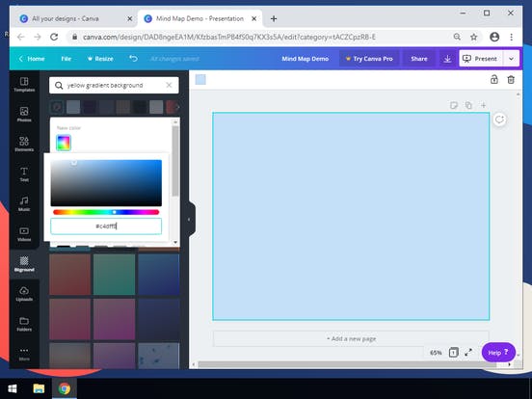The height and width of the screenshot is (399, 532).
Task: Click the Share button
Action: (x=419, y=59)
